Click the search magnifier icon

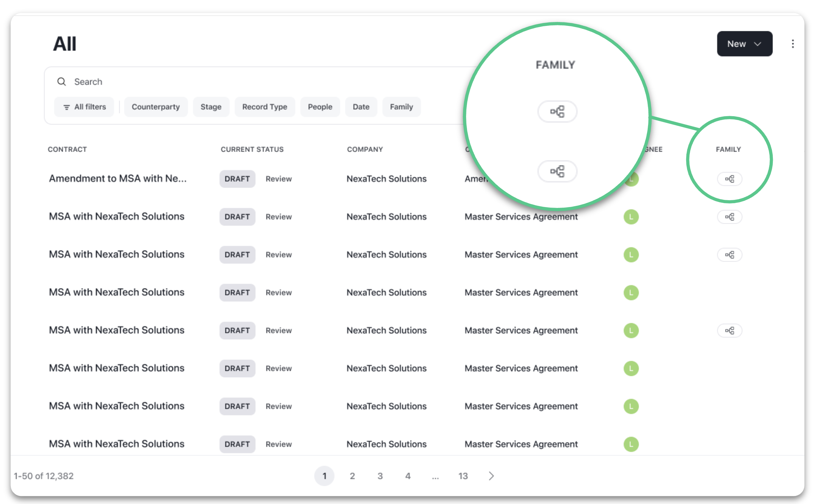(x=61, y=82)
